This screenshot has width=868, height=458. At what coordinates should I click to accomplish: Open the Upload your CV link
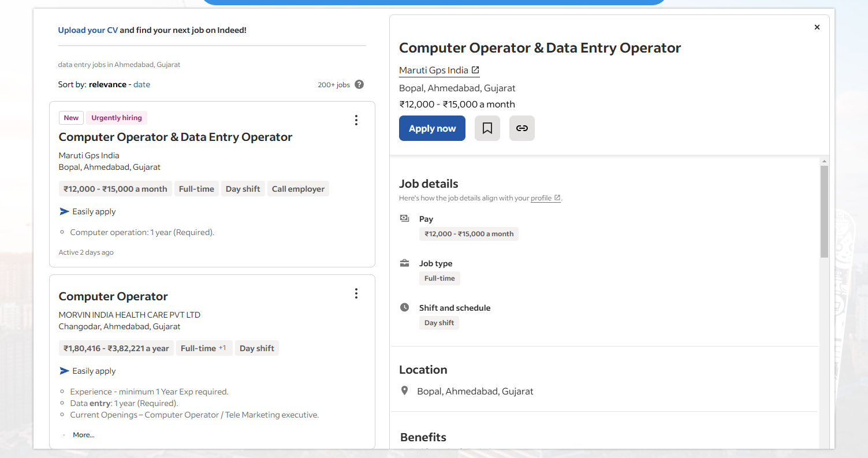(88, 29)
